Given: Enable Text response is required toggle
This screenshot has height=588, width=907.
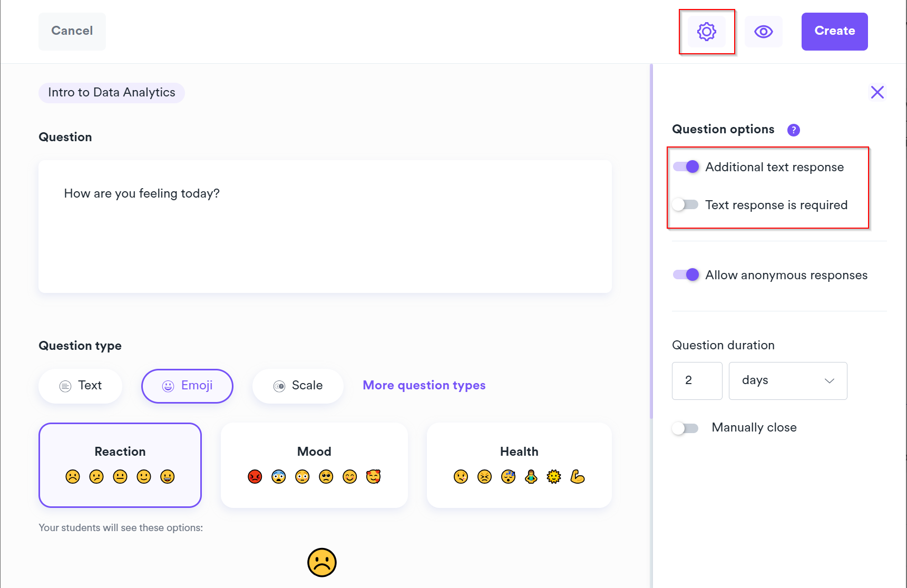Looking at the screenshot, I should [x=686, y=204].
